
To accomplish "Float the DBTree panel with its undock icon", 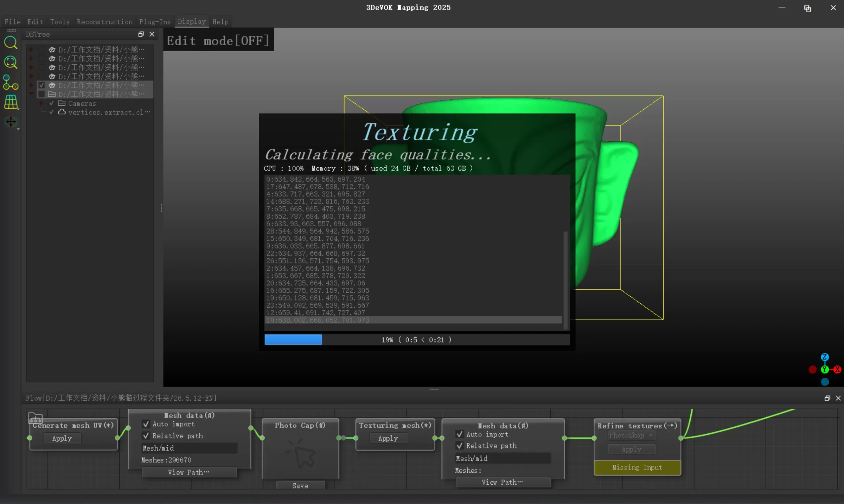I will (141, 34).
